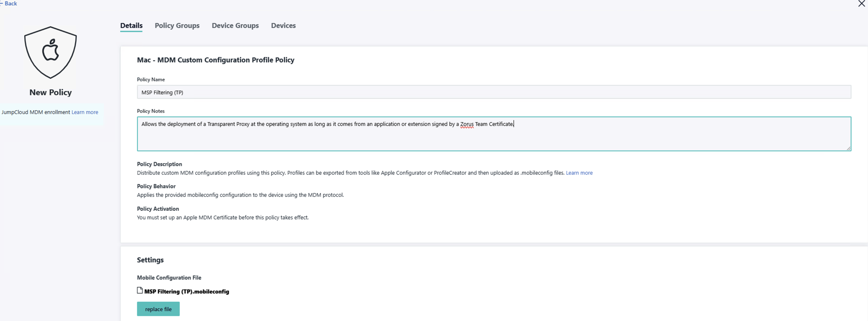Open the Device Groups tab

click(x=235, y=25)
